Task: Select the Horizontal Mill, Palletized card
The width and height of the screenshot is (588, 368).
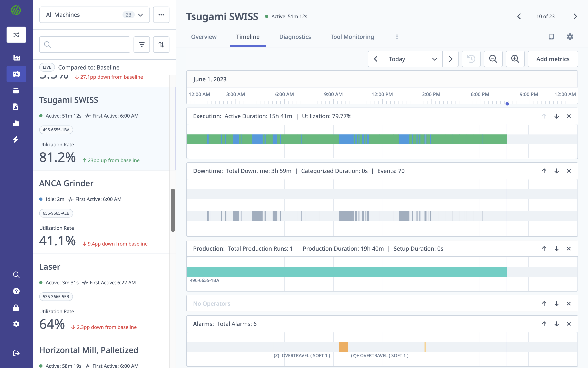Action: point(101,353)
